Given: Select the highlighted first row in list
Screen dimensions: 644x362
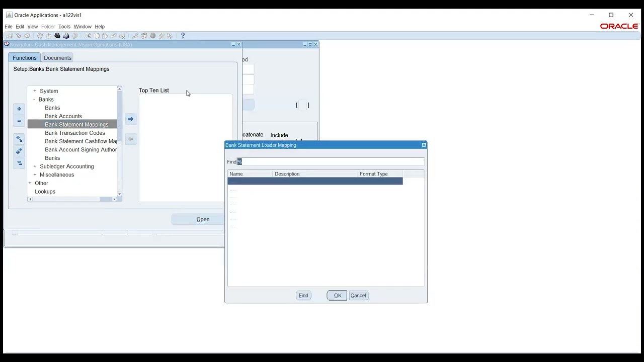Looking at the screenshot, I should pos(315,181).
